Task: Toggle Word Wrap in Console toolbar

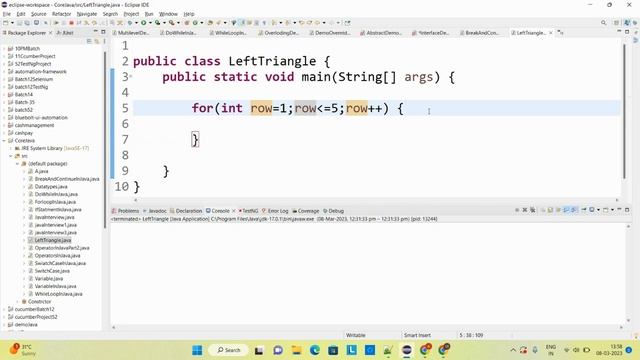Action: [558, 210]
